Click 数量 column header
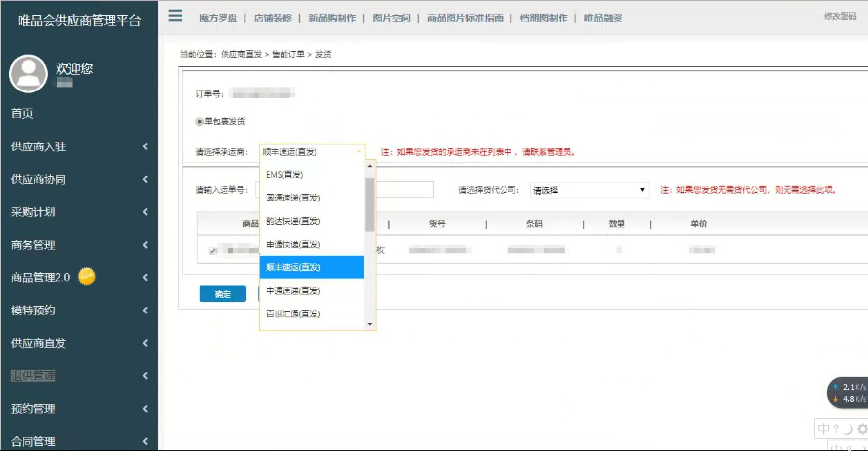Image resolution: width=868 pixels, height=451 pixels. point(617,224)
